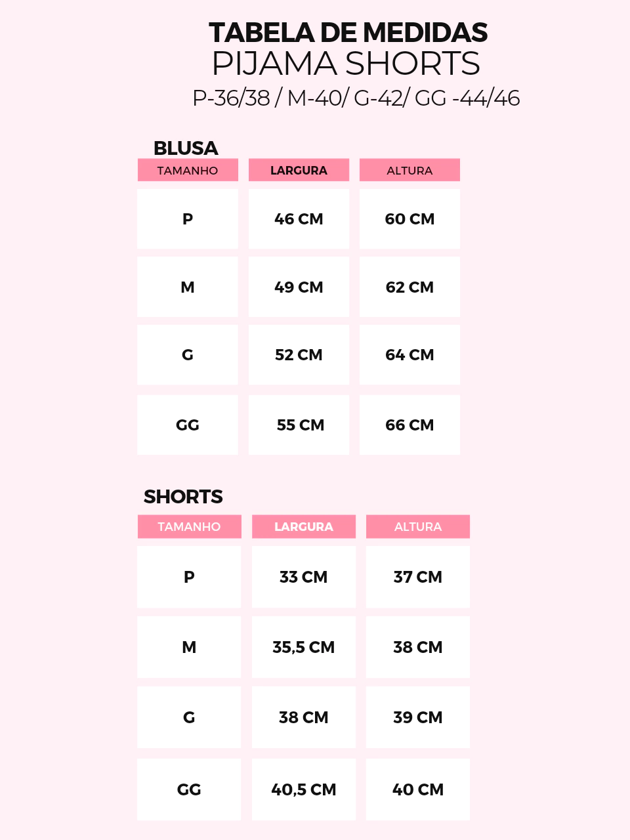Click the size range subtitle P-36/38
The width and height of the screenshot is (630, 840).
pyautogui.click(x=232, y=98)
